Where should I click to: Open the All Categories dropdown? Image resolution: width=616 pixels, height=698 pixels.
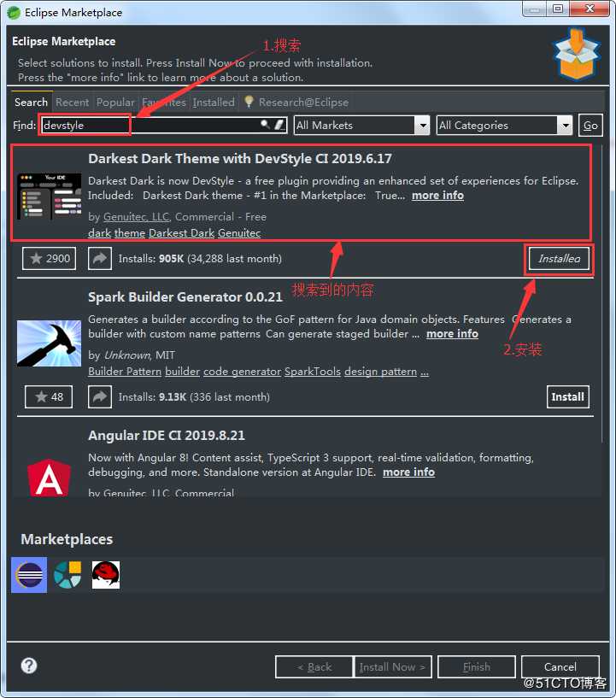[504, 125]
